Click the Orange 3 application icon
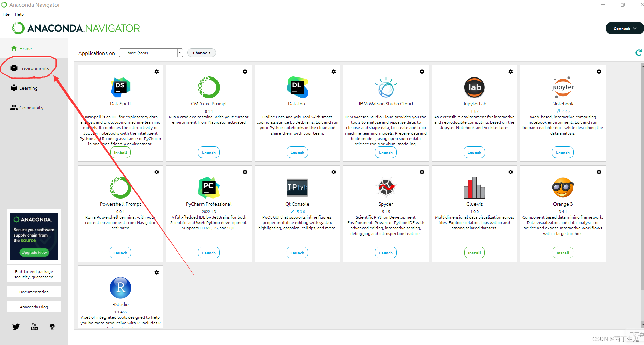 pyautogui.click(x=563, y=188)
